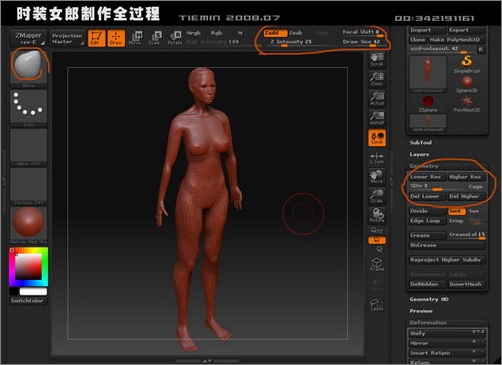Select the white main color swatch
This screenshot has height=365, width=502.
(x=33, y=292)
